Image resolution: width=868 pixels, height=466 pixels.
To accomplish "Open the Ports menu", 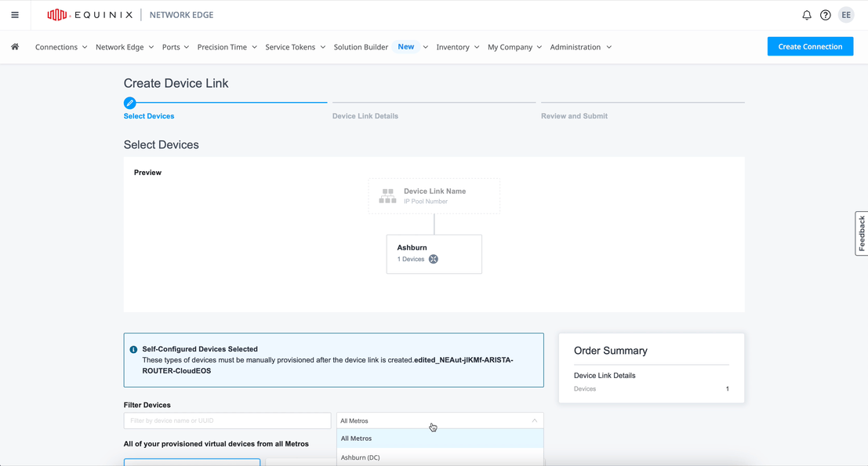I will tap(176, 47).
